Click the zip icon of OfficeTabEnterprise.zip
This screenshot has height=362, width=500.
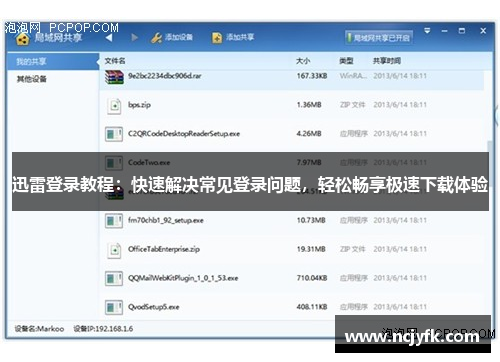click(x=114, y=250)
